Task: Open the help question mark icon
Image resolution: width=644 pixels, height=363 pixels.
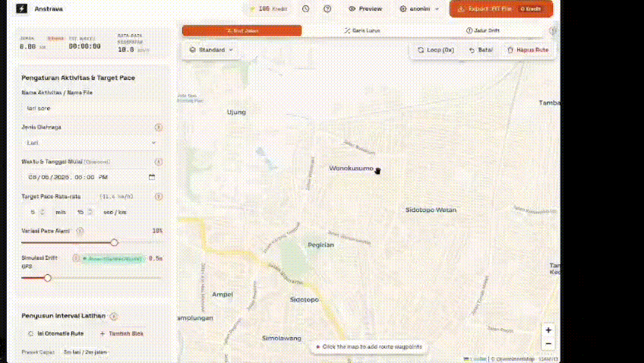Action: pyautogui.click(x=327, y=8)
